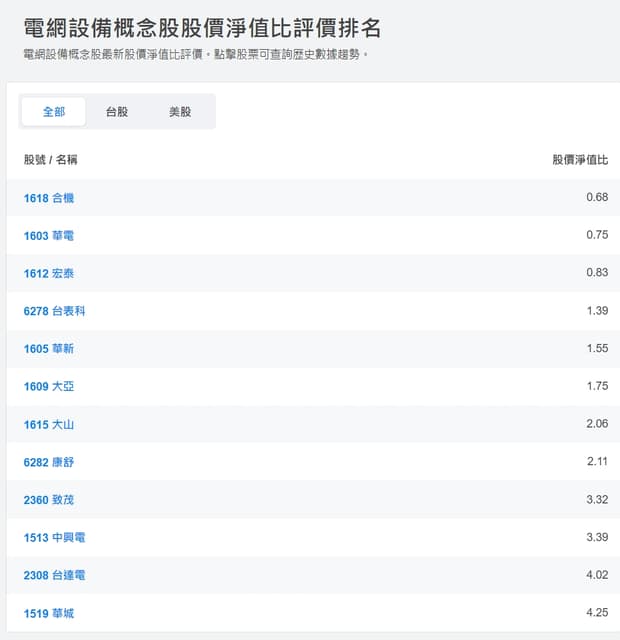Click the 0.68 ratio value

(x=597, y=197)
